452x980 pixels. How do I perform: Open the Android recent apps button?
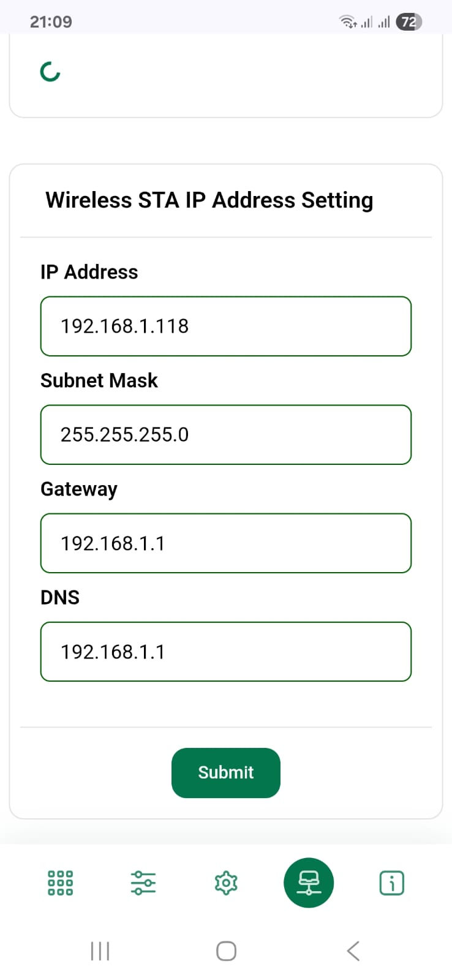[x=100, y=951]
